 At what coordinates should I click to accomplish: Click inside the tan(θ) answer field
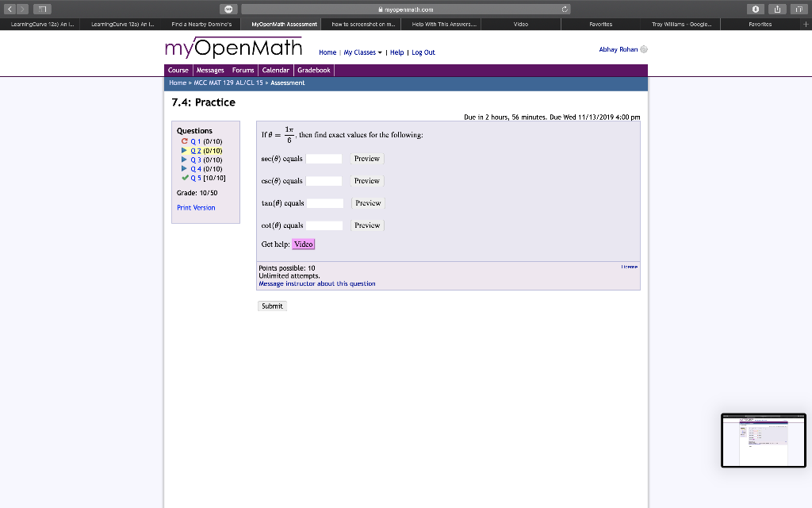pyautogui.click(x=324, y=202)
